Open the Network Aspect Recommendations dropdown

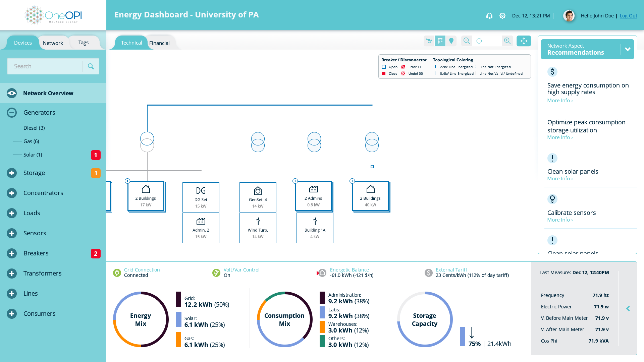[627, 49]
